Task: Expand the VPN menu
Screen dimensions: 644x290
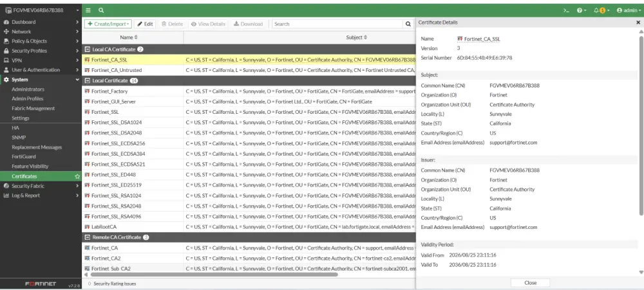Action: point(41,60)
